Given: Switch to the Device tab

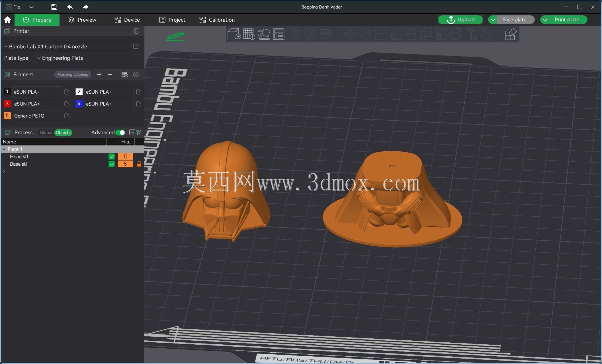Looking at the screenshot, I should click(x=127, y=20).
